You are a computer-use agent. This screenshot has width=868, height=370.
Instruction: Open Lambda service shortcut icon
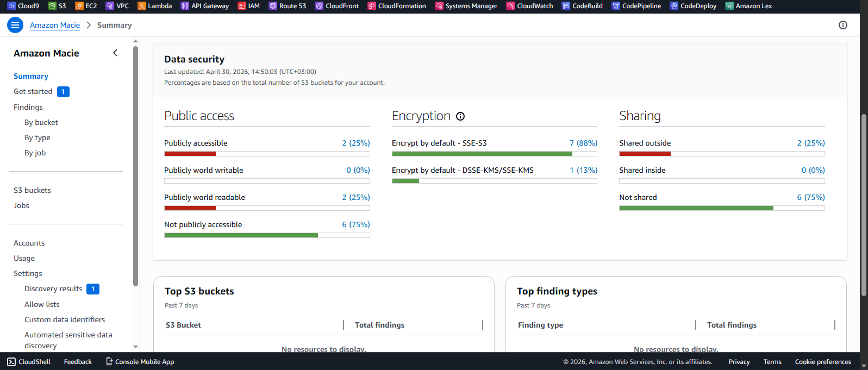click(142, 6)
